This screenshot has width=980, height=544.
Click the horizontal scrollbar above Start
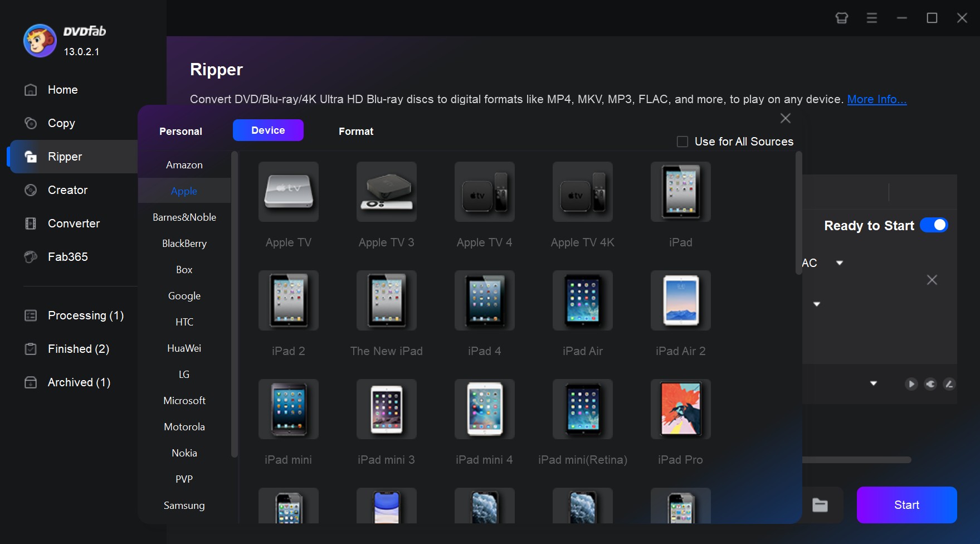click(857, 460)
